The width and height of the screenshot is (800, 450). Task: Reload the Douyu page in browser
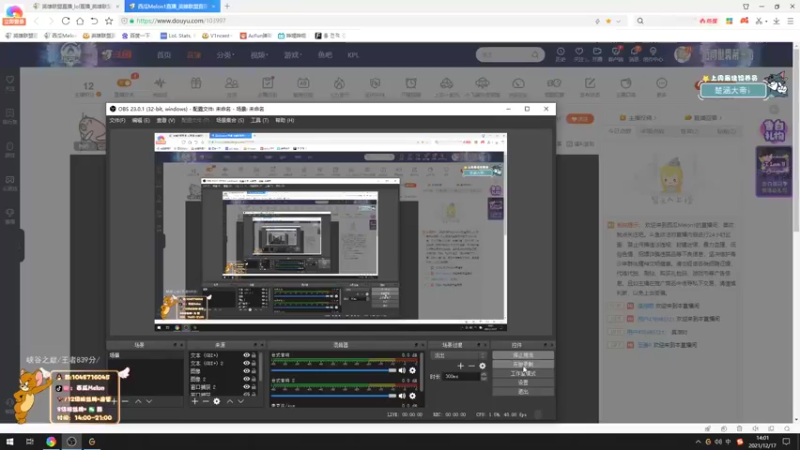click(x=66, y=21)
